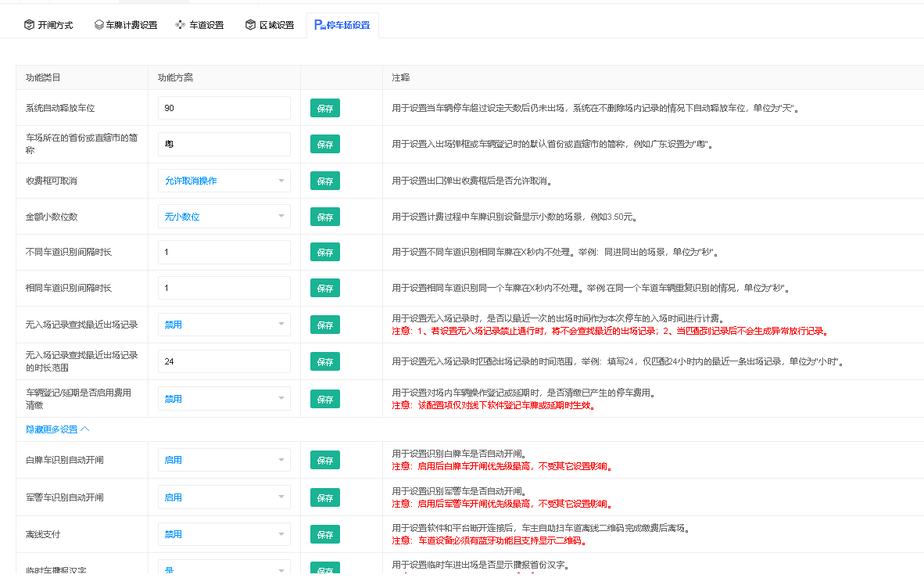Click the 白牌车识别自动开闸 row label
Screen dimensions: 924x578
pyautogui.click(x=65, y=460)
